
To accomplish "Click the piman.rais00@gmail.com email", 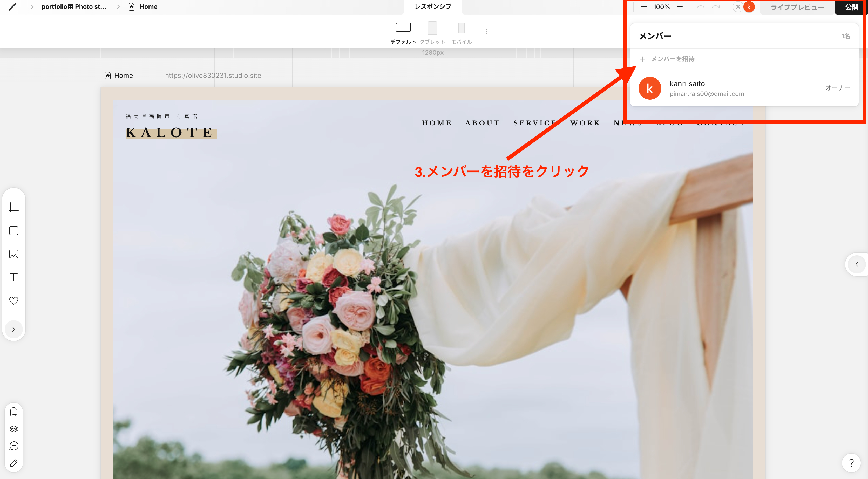I will point(707,94).
